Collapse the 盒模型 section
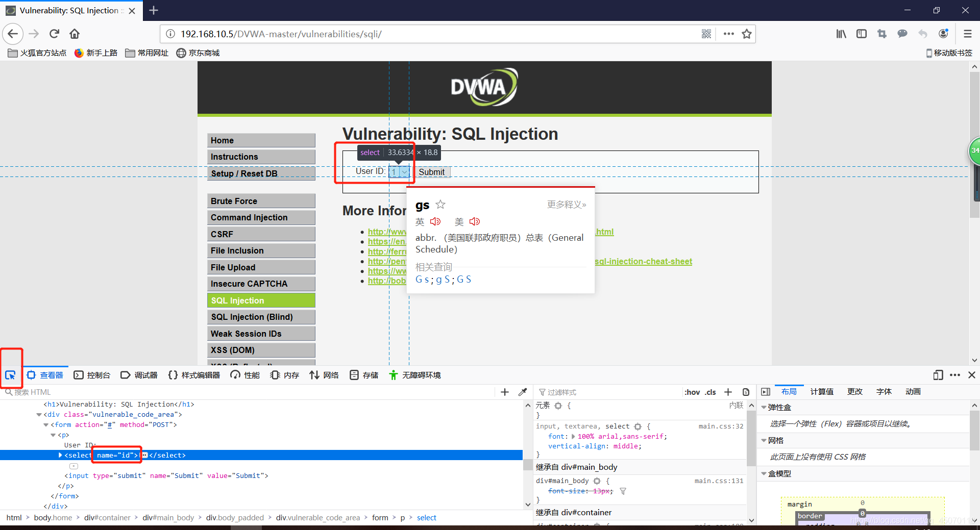The height and width of the screenshot is (530, 980). coord(764,474)
